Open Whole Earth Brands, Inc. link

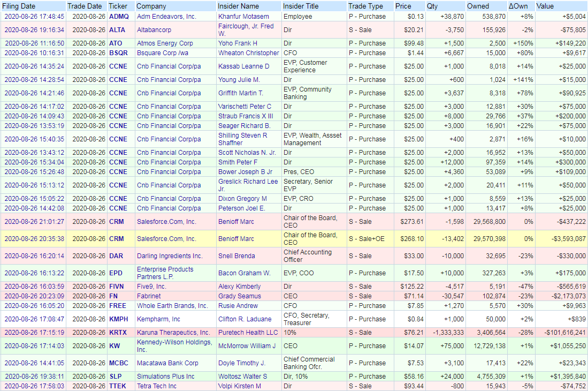point(172,306)
